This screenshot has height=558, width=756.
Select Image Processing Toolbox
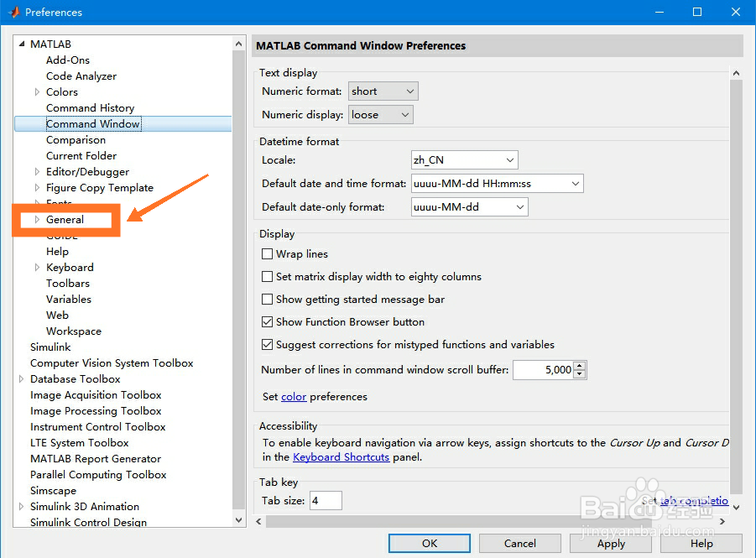point(96,410)
